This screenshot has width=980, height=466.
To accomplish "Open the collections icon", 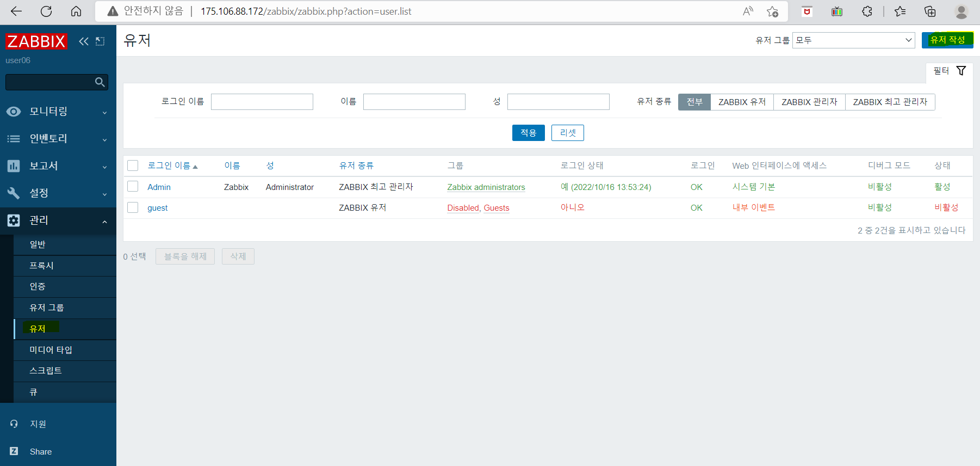I will (x=930, y=11).
